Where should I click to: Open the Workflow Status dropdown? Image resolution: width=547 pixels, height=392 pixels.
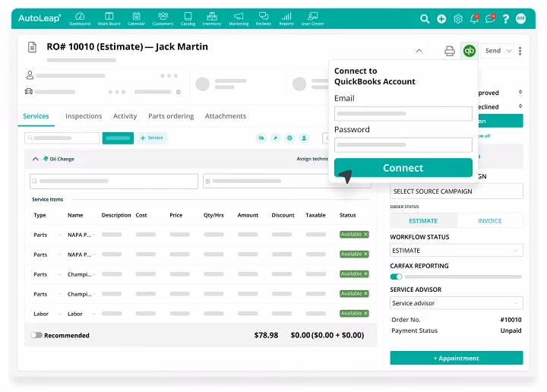[x=457, y=251]
